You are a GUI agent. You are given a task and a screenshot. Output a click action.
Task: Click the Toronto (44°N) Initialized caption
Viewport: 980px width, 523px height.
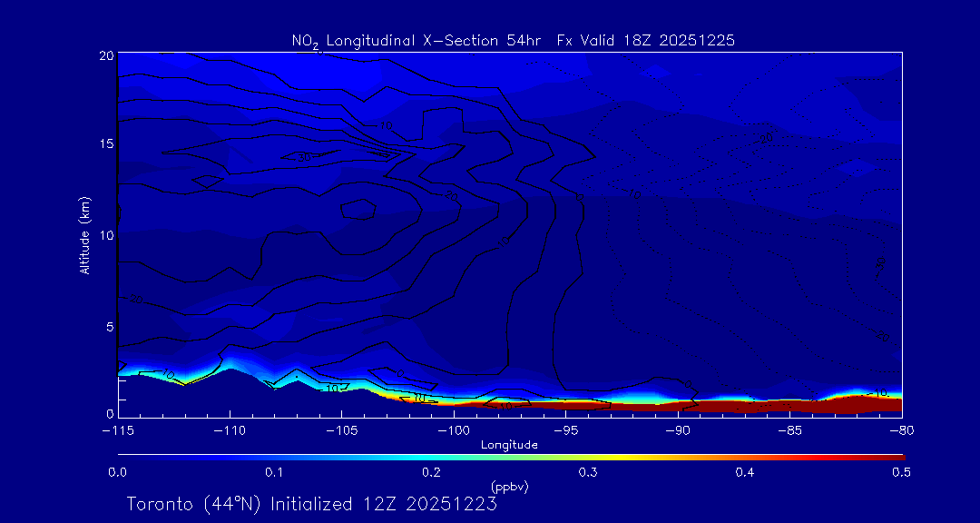[311, 504]
